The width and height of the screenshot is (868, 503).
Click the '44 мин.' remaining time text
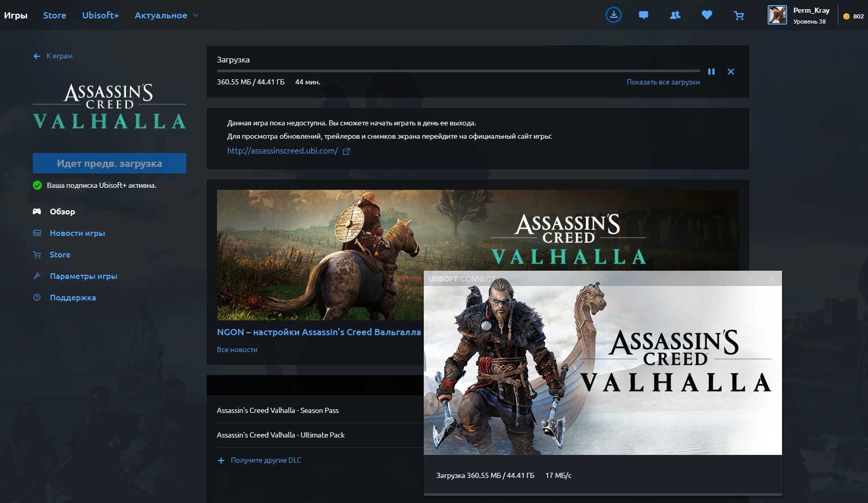[308, 82]
